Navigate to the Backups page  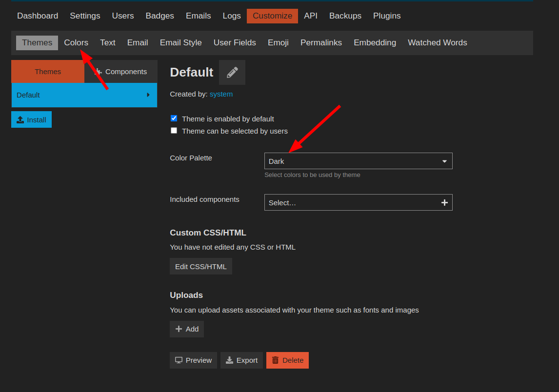coord(345,16)
